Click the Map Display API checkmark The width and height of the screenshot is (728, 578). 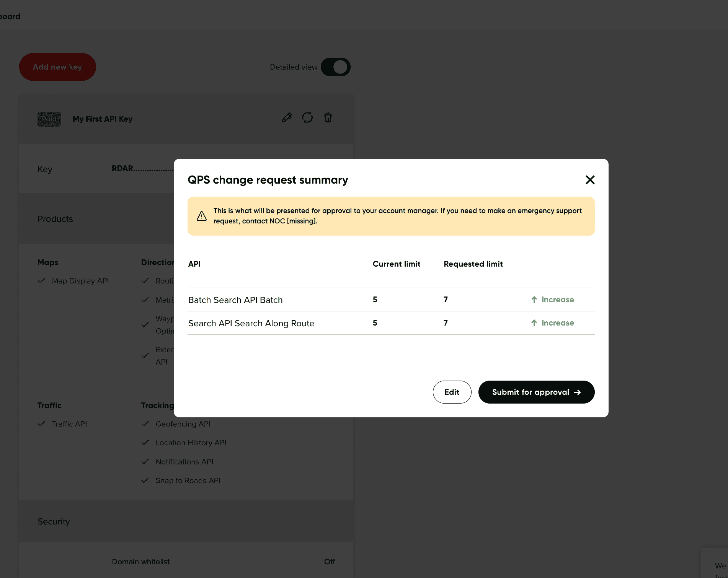41,281
